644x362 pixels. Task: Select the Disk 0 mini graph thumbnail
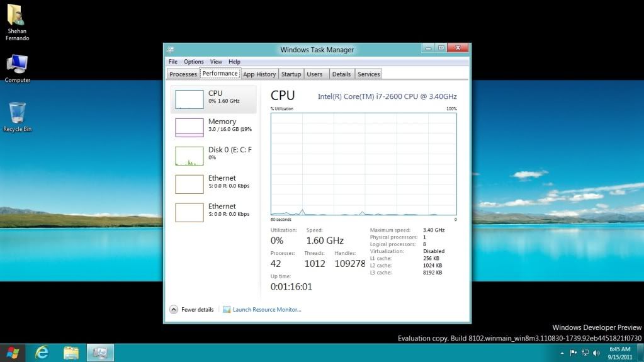click(x=189, y=156)
